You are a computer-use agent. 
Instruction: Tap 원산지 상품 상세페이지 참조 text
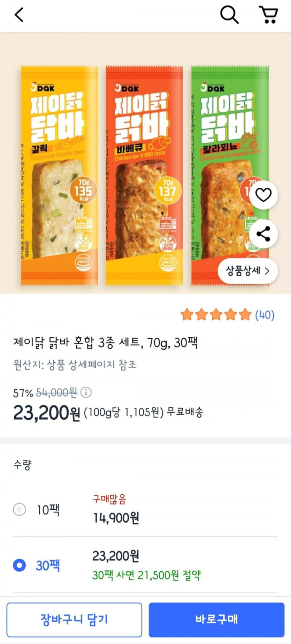pyautogui.click(x=75, y=365)
